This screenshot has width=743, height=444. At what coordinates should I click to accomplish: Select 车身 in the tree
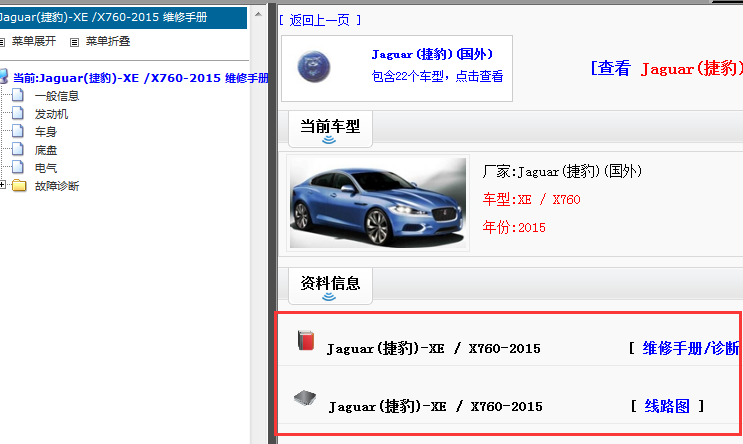[45, 132]
